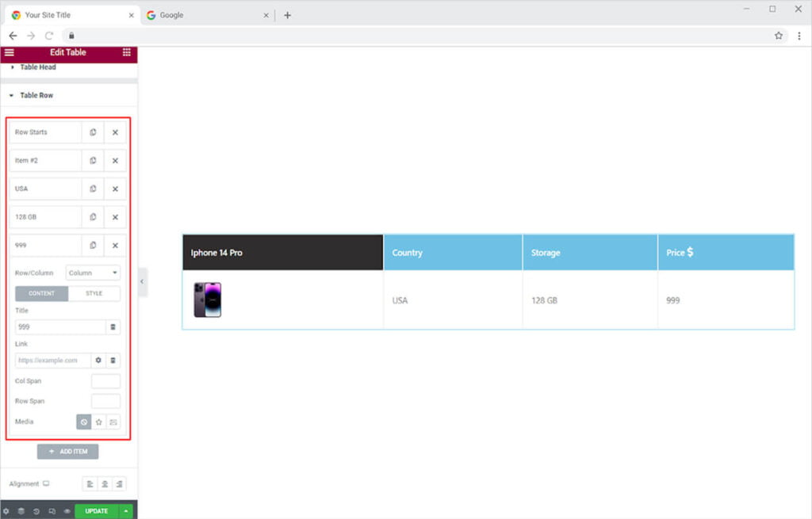The height and width of the screenshot is (519, 812).
Task: Choose the icon (star) Media option
Action: pyautogui.click(x=99, y=422)
